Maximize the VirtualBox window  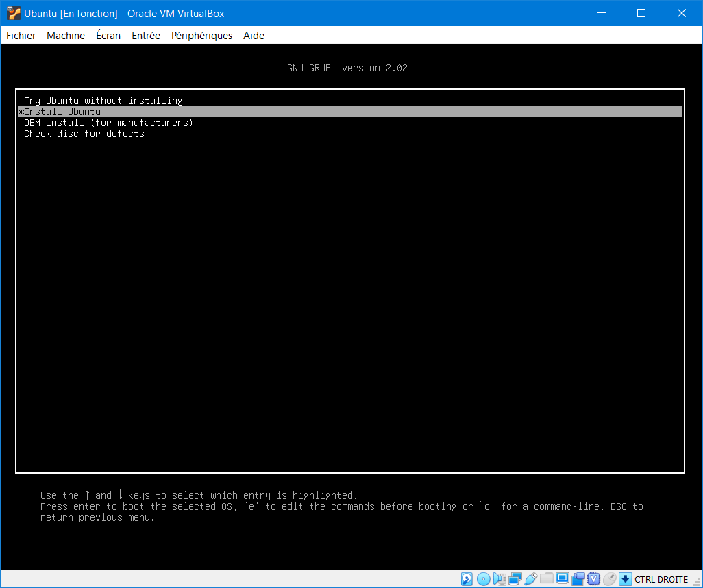pyautogui.click(x=641, y=13)
